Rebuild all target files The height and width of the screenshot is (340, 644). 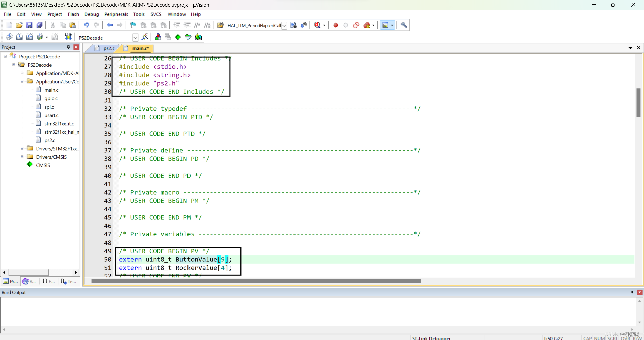(x=30, y=37)
